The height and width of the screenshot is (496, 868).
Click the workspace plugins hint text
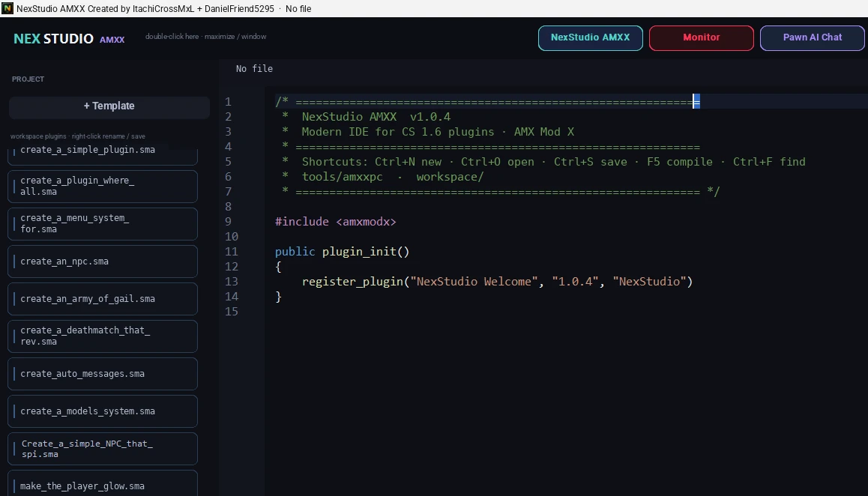pyautogui.click(x=77, y=136)
